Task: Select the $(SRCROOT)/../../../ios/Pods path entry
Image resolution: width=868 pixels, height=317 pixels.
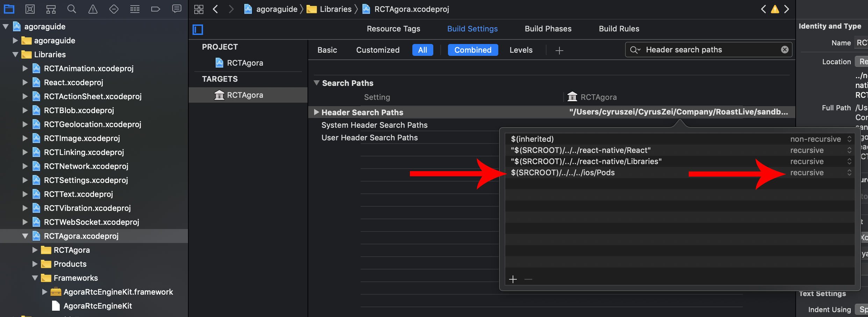Action: click(563, 172)
